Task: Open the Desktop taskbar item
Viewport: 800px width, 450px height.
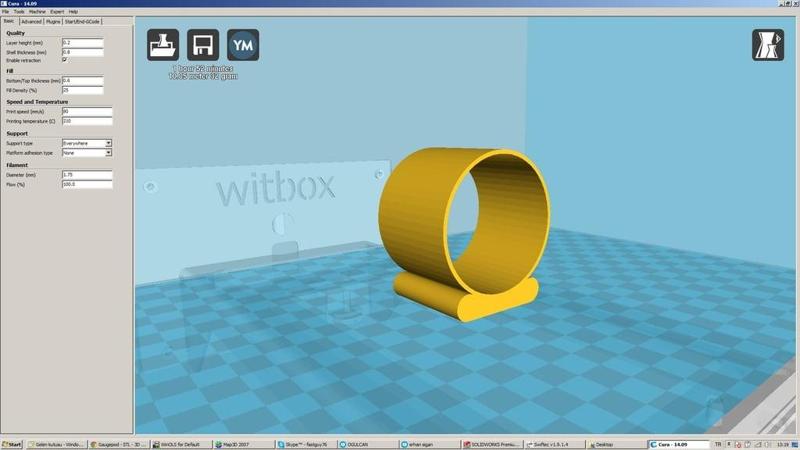Action: (616, 444)
